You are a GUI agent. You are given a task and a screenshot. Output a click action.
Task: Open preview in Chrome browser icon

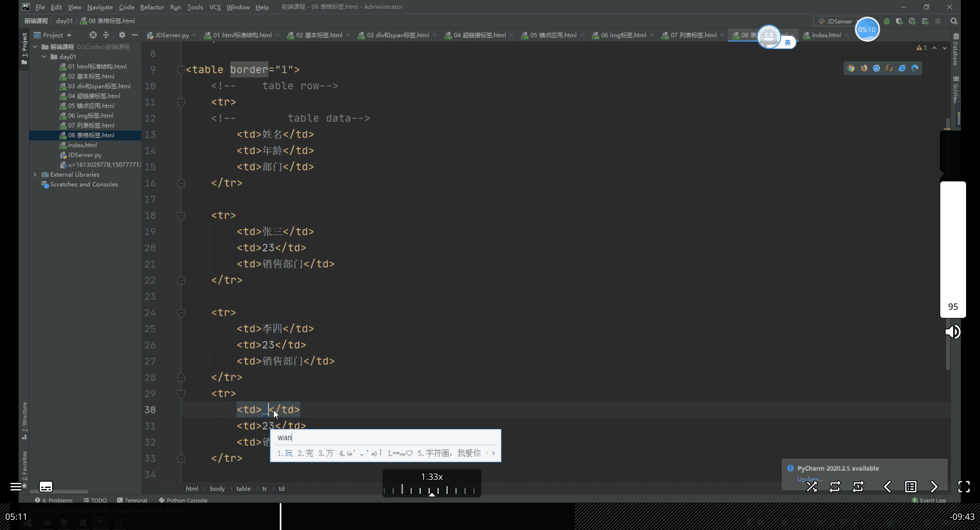[x=851, y=68]
